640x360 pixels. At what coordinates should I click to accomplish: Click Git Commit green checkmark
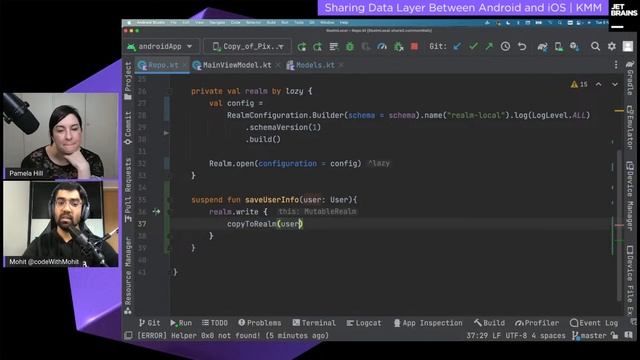(473, 47)
